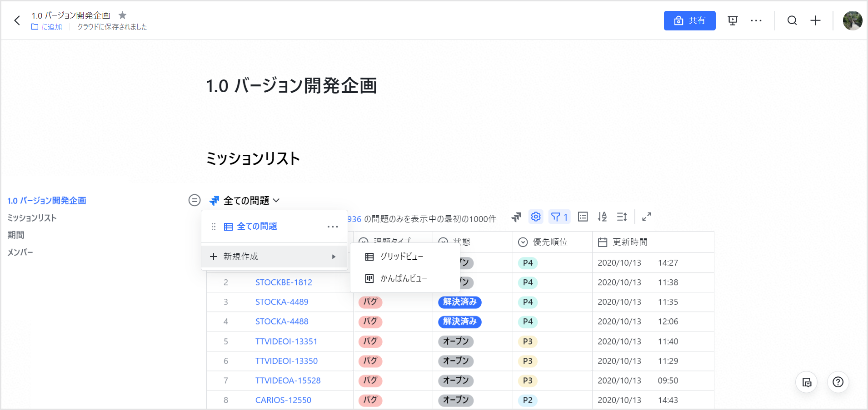Star this document as favorite
This screenshot has width=868, height=410.
click(x=122, y=15)
